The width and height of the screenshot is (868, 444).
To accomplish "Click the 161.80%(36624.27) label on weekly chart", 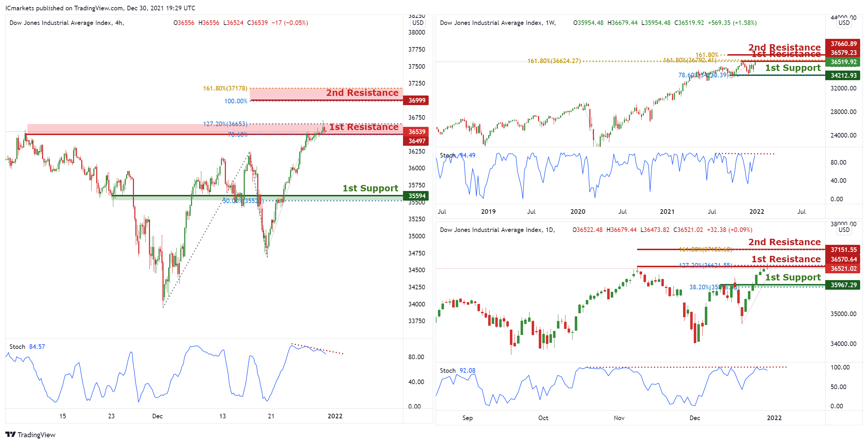I will coord(554,61).
